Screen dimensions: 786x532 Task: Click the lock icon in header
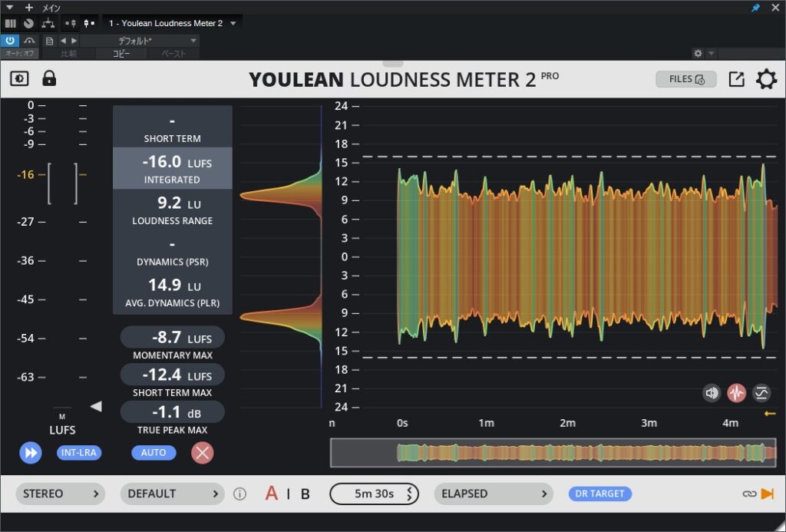(x=49, y=78)
